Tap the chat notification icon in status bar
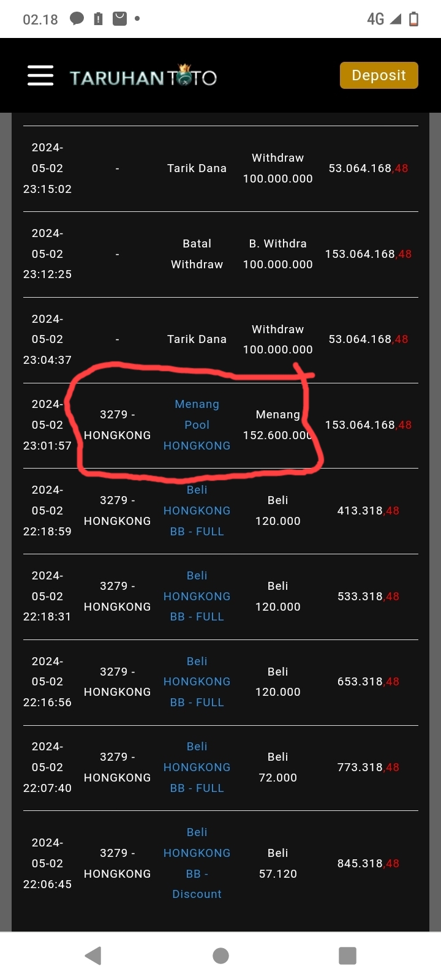 click(x=77, y=19)
